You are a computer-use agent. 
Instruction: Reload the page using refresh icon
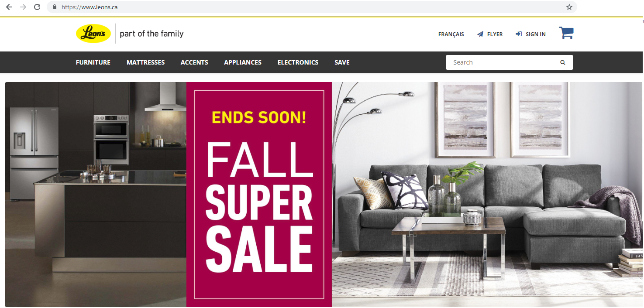37,7
